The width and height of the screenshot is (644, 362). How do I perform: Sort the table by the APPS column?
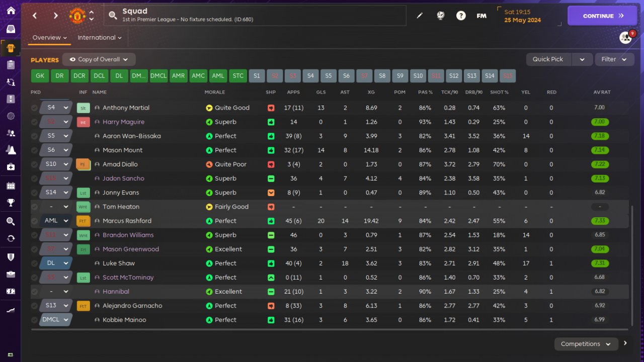click(x=293, y=93)
